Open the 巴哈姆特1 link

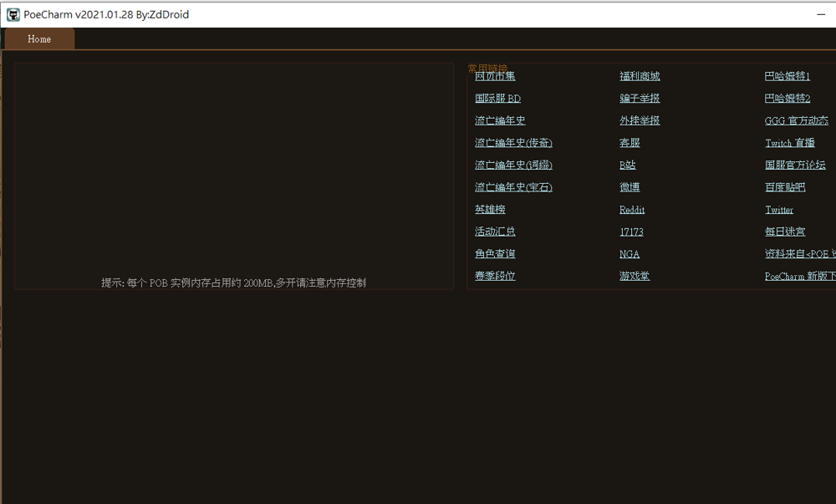787,76
